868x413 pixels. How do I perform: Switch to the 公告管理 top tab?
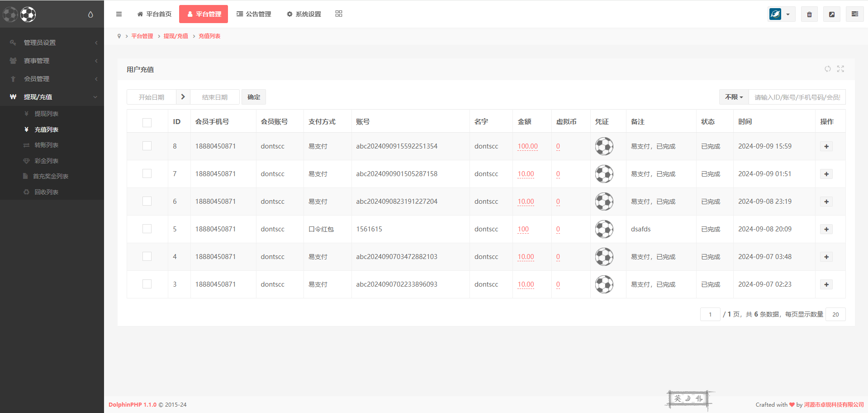(254, 14)
